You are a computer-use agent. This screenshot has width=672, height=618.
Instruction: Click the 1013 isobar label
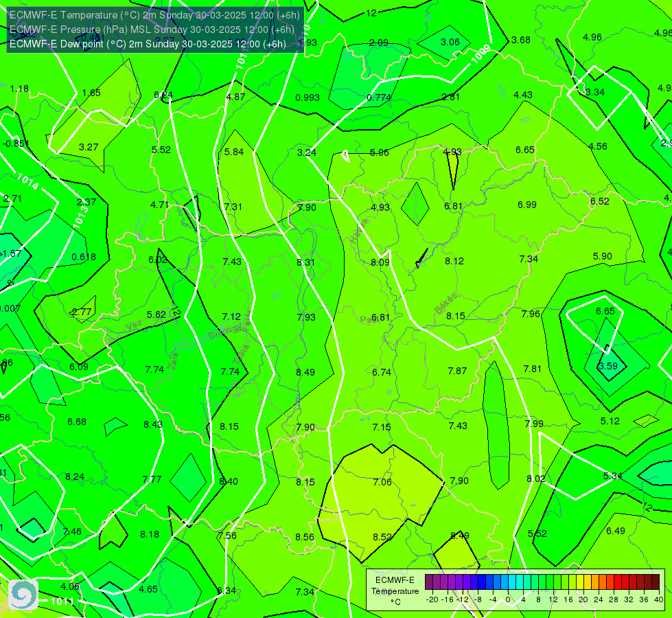tap(80, 216)
